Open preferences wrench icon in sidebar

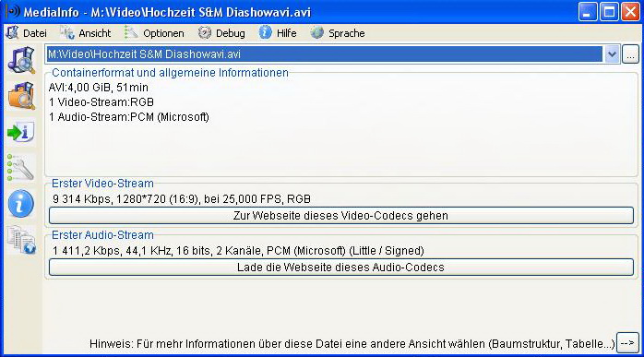20,168
